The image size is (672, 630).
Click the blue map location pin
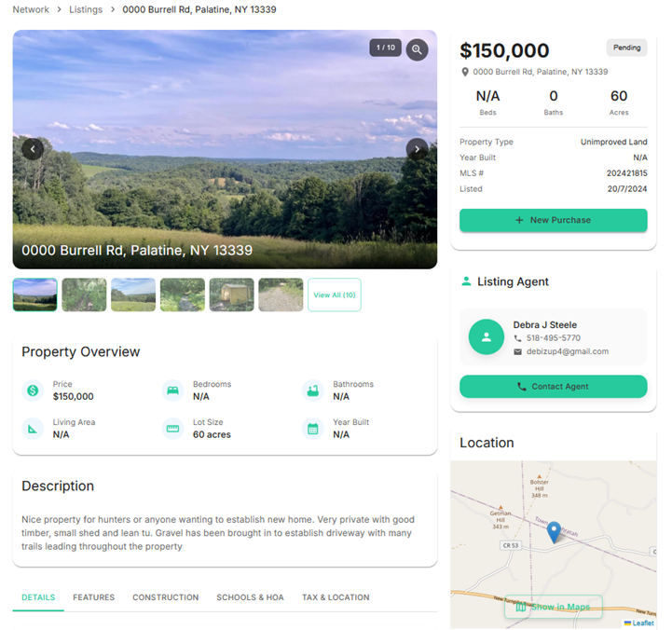pos(554,532)
